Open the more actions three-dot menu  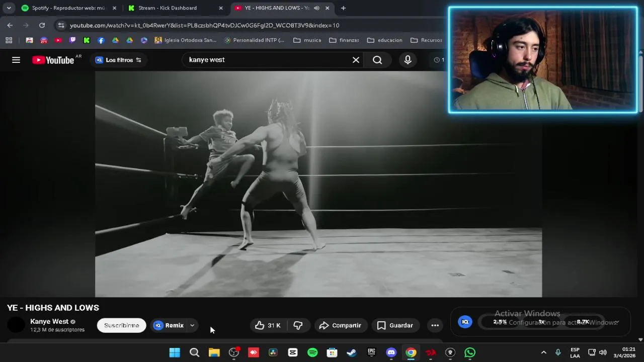[x=435, y=325]
